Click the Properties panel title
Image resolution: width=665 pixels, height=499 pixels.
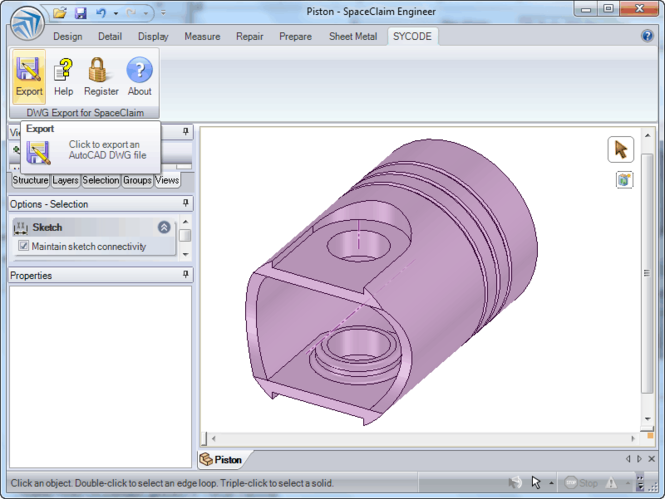31,275
